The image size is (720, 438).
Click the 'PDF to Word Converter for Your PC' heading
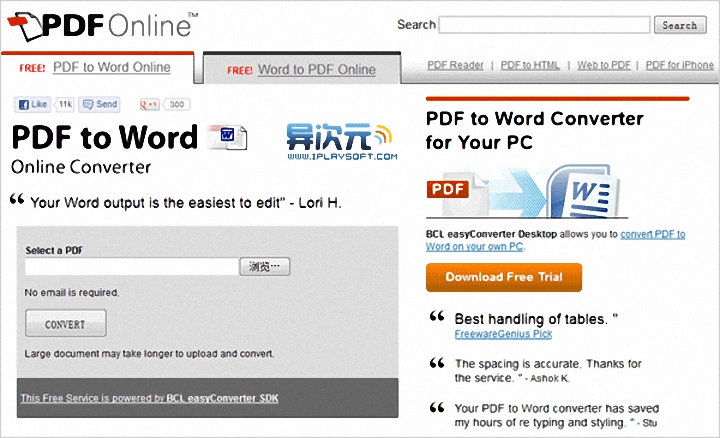tap(534, 130)
